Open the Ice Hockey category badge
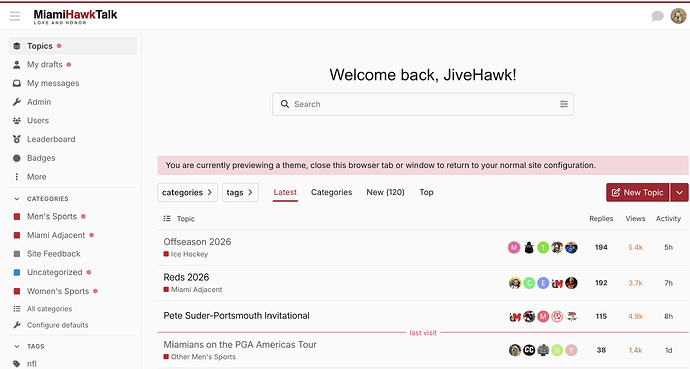This screenshot has height=369, width=690. pos(186,254)
